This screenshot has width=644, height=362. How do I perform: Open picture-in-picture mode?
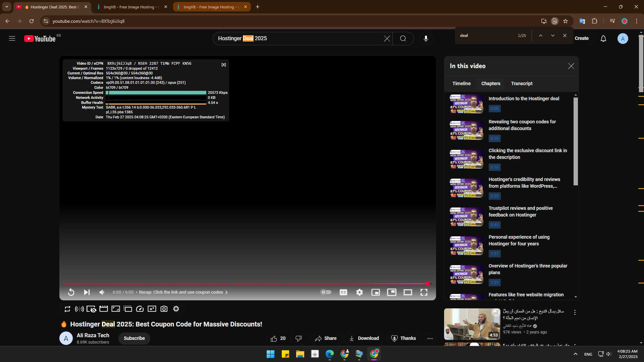coord(391,292)
